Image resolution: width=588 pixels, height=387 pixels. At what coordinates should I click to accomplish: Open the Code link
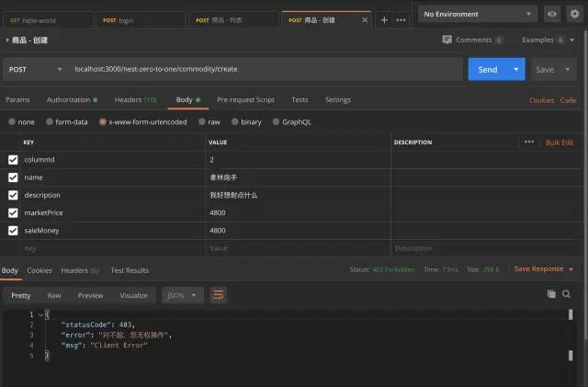point(568,100)
